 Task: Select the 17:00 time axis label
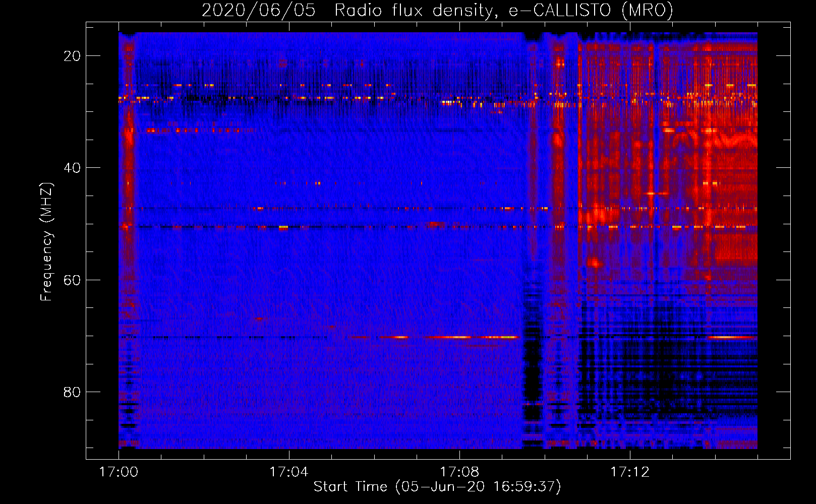point(119,472)
